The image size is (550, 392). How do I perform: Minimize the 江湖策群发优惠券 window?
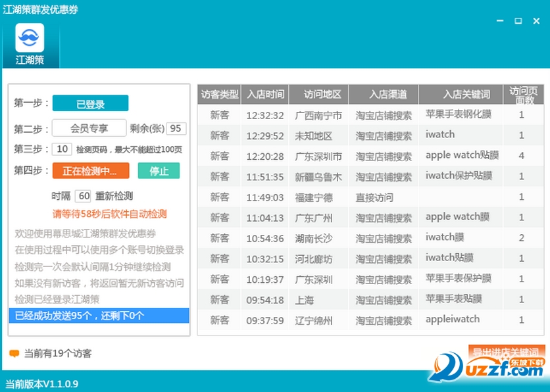(x=500, y=21)
